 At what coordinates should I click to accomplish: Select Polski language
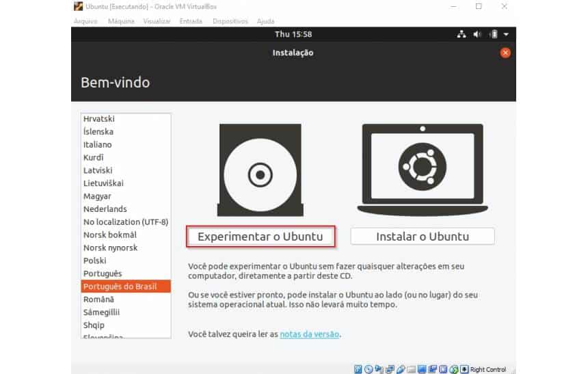tap(126, 261)
